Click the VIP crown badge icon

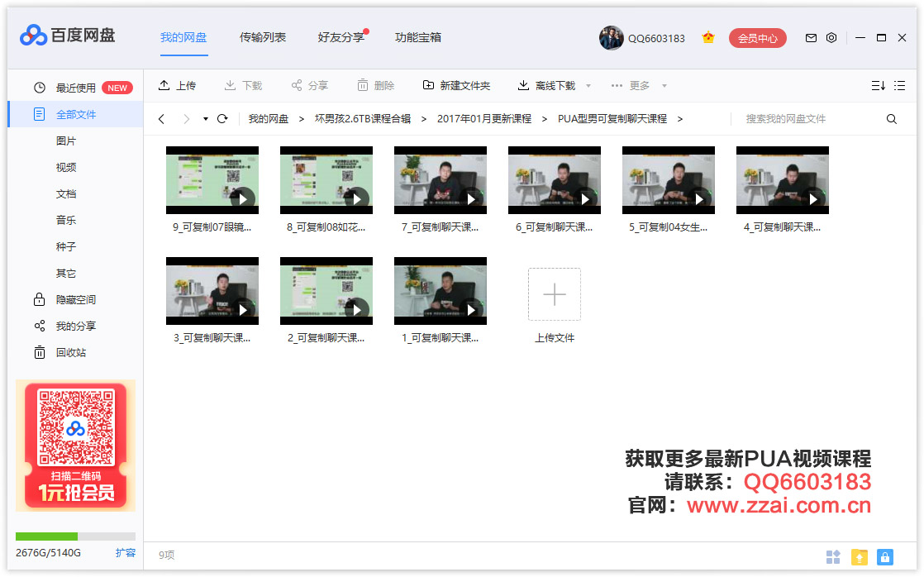click(x=708, y=38)
